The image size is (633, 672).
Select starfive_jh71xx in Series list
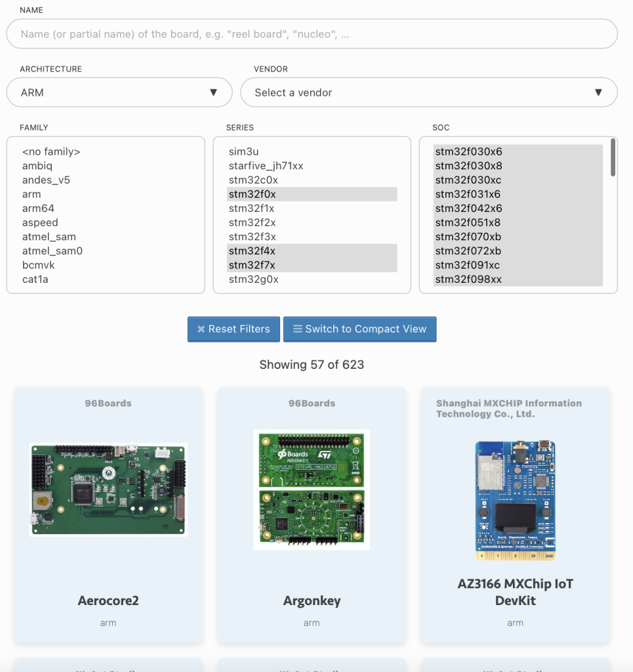312,166
